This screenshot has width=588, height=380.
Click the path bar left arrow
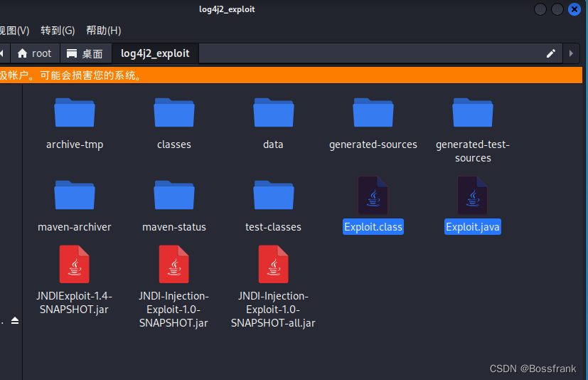pyautogui.click(x=3, y=53)
